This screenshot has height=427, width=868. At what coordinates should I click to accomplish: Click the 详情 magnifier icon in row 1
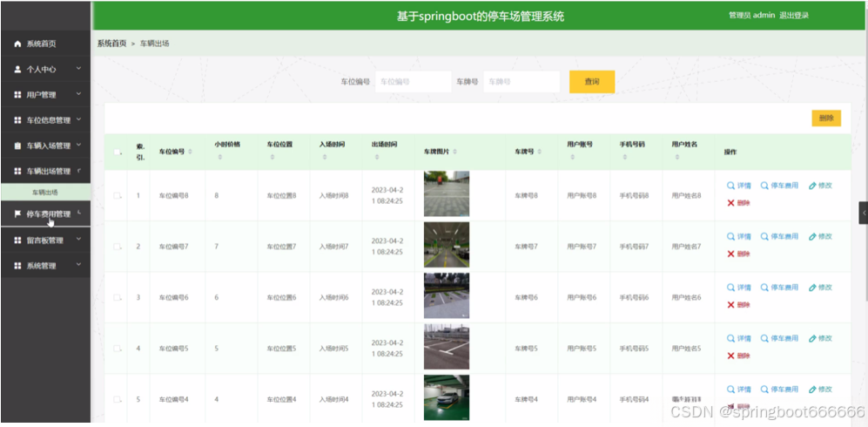(730, 186)
